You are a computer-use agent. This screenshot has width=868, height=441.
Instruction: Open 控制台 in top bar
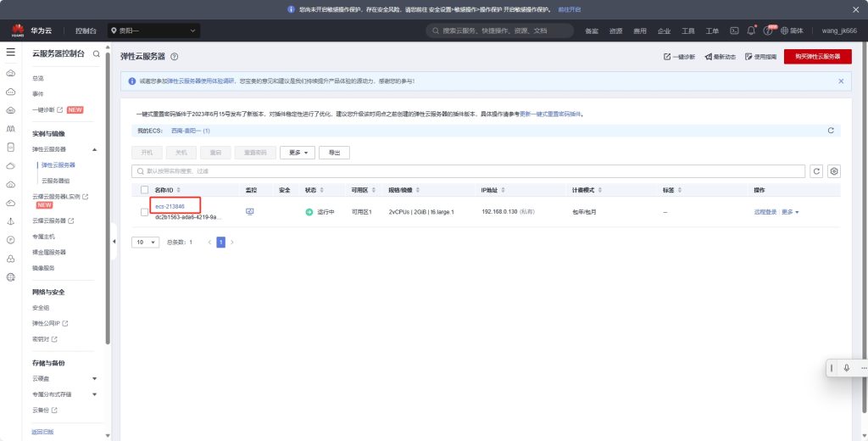pos(86,31)
